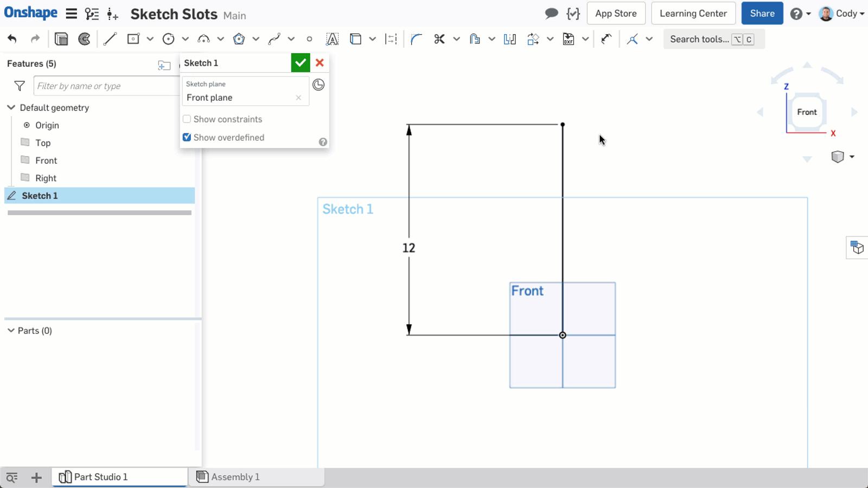Select the Trim tool

(x=439, y=38)
